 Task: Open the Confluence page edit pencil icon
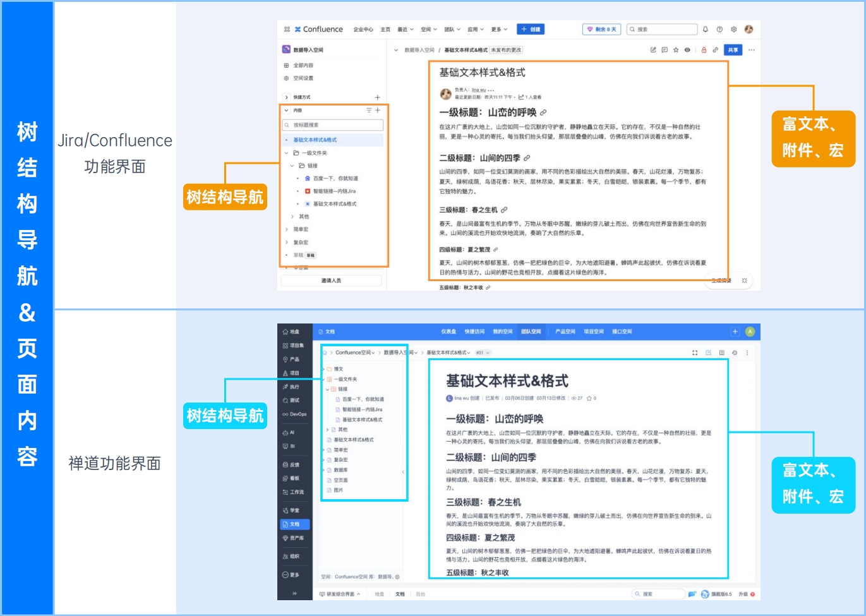tap(653, 50)
